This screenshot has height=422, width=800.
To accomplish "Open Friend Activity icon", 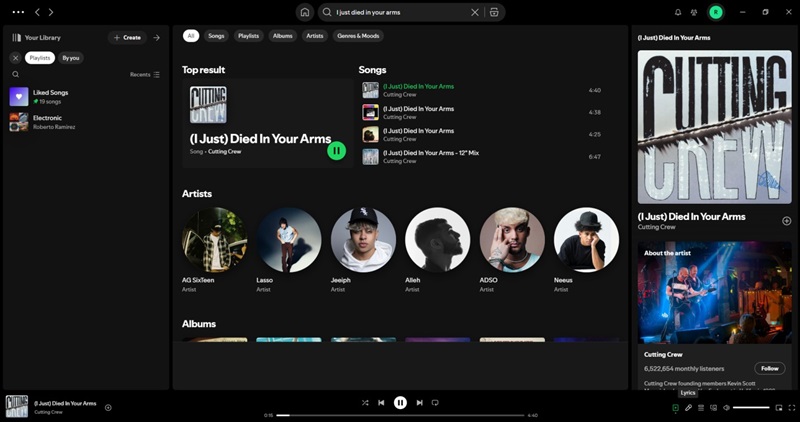I will tap(694, 12).
